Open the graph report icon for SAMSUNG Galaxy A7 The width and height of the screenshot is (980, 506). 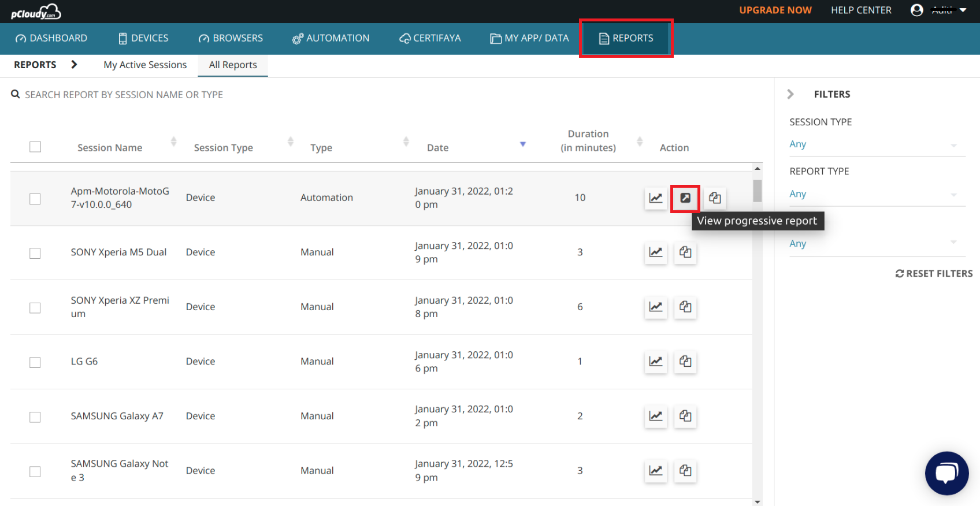coord(655,416)
